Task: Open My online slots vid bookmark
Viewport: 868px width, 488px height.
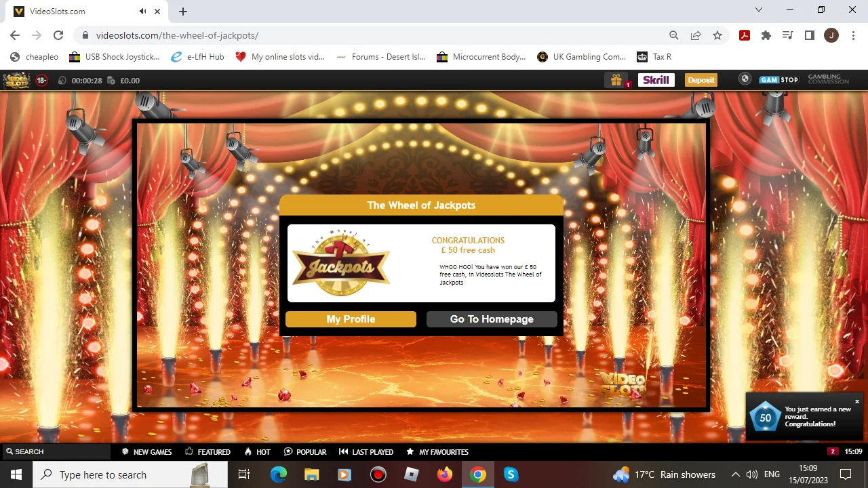Action: [x=280, y=57]
